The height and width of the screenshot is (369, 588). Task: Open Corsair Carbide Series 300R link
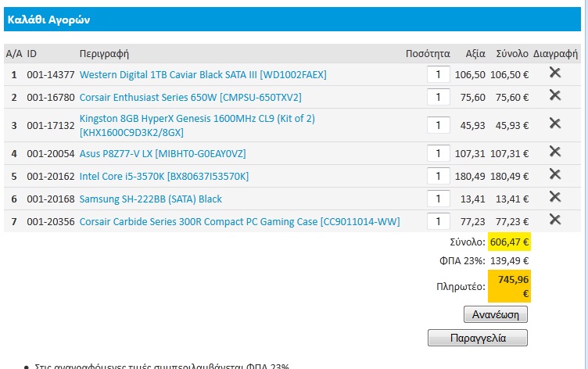pyautogui.click(x=239, y=221)
